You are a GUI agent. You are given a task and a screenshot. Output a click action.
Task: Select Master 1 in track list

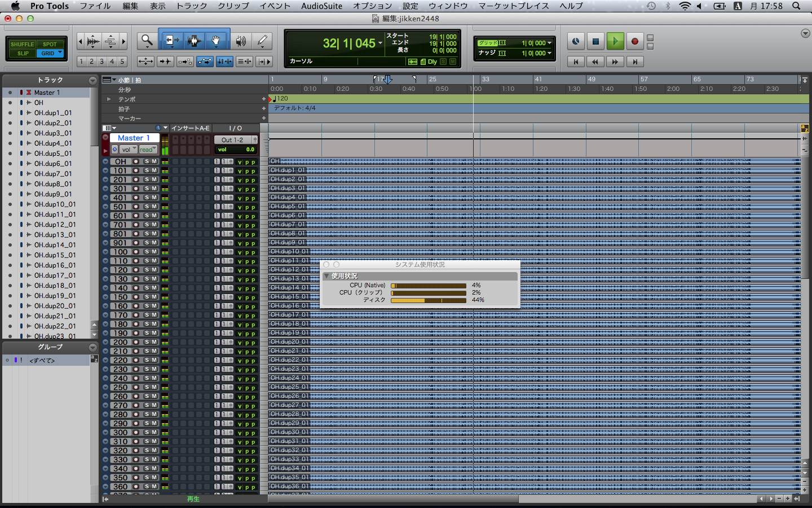click(47, 93)
